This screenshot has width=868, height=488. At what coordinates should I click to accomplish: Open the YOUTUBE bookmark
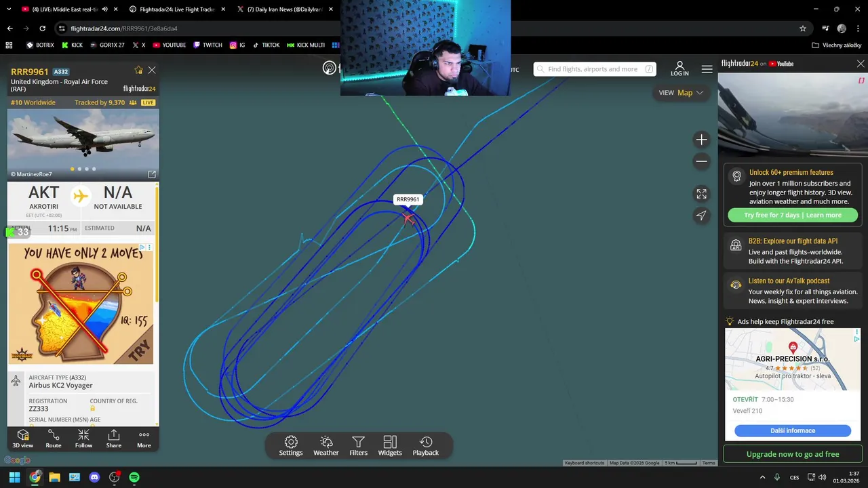[169, 45]
